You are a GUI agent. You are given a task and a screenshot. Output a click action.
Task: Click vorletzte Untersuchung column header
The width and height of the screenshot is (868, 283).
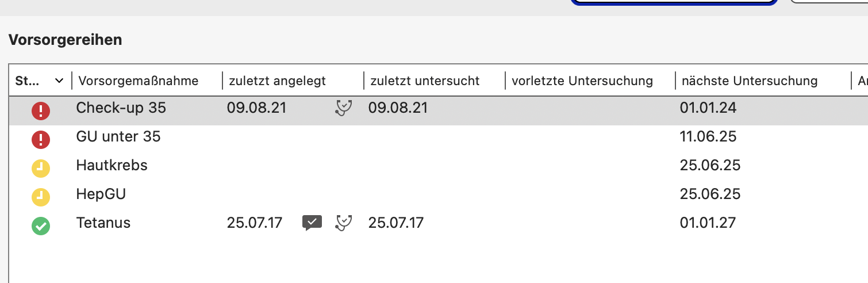click(582, 81)
